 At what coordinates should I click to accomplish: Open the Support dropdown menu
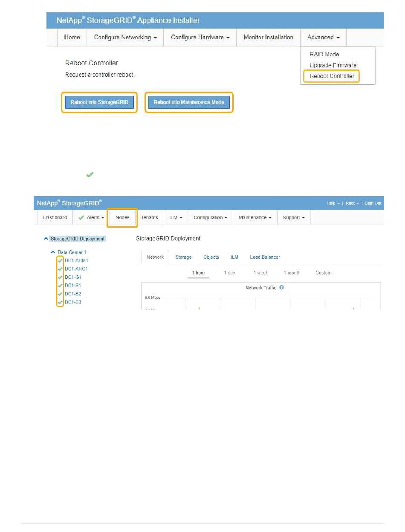point(294,217)
